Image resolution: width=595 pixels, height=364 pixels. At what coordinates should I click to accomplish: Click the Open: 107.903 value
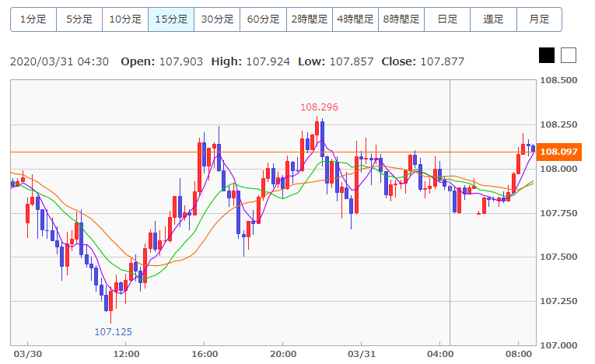(x=162, y=62)
